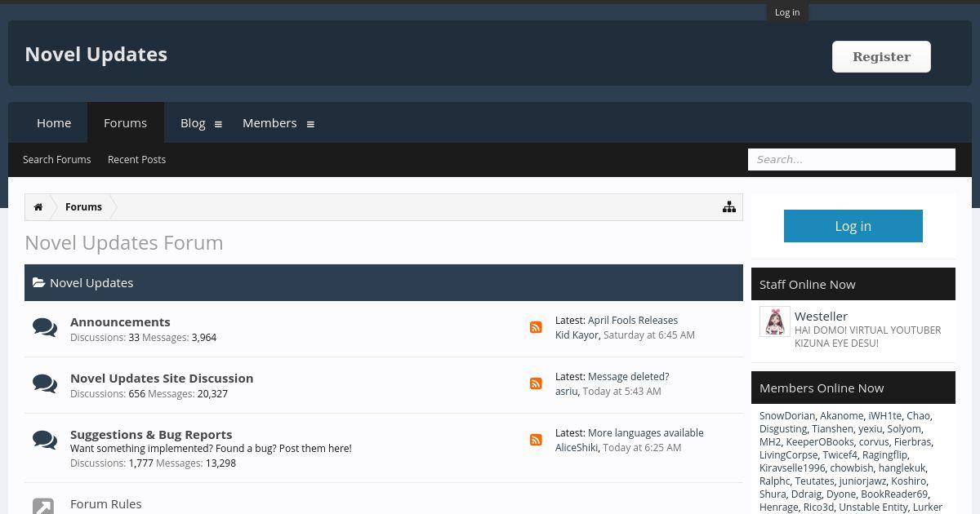Open RSS feed for Announcements
Screen dimensions: 980x514
(x=536, y=327)
